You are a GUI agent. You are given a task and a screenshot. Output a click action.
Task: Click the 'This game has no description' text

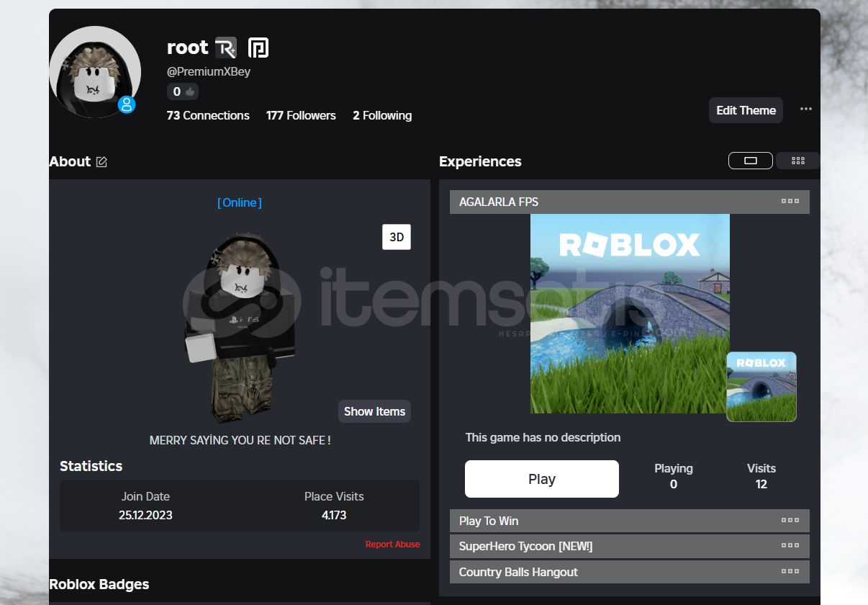pos(543,437)
